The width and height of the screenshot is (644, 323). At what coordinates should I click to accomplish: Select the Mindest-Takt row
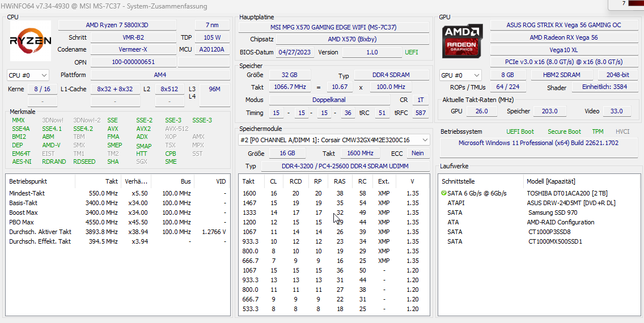coord(117,193)
